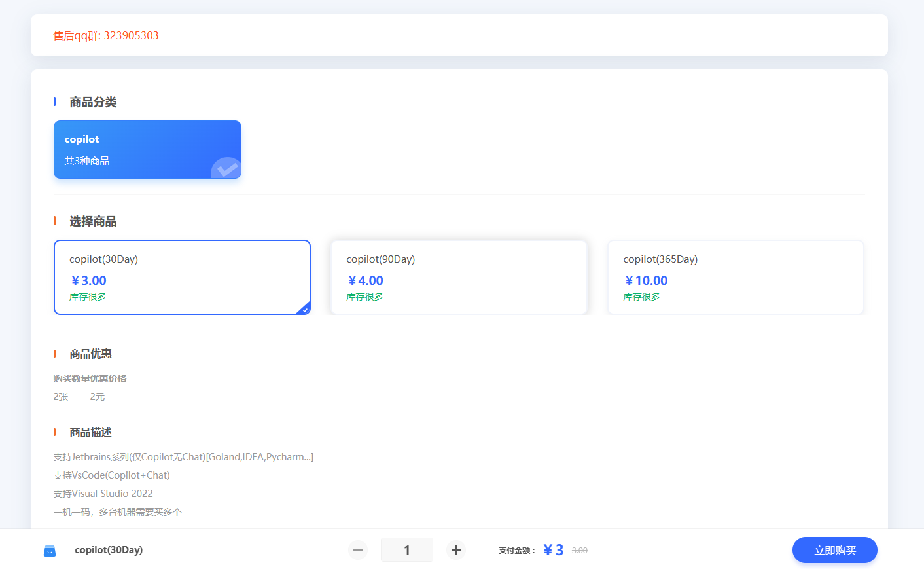This screenshot has width=924, height=569.
Task: Choose the copilot(90Day) product card
Action: click(459, 278)
